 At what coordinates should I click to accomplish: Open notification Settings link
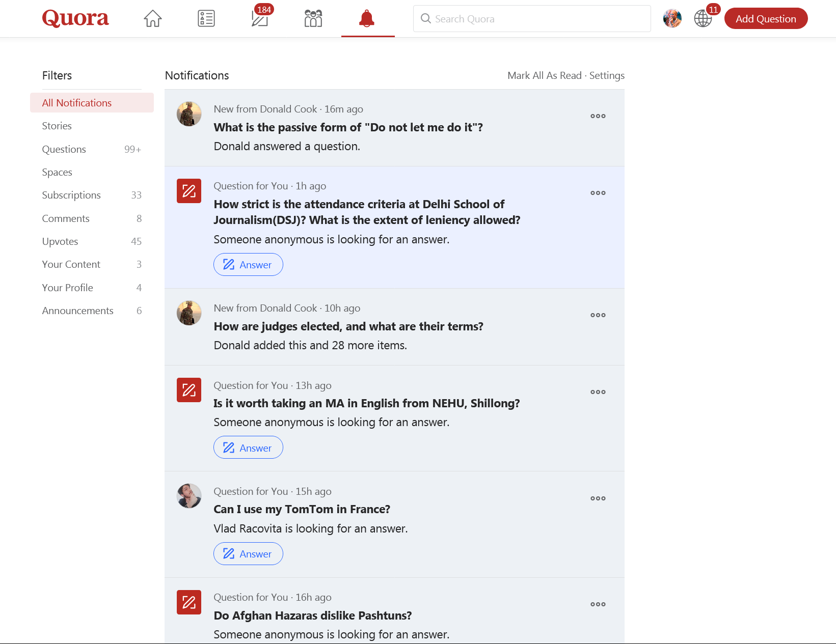(607, 75)
